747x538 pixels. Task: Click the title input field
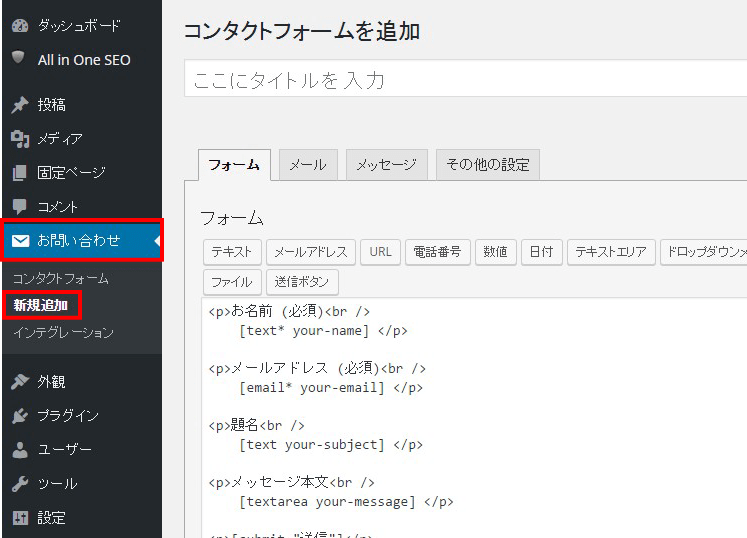pyautogui.click(x=465, y=79)
